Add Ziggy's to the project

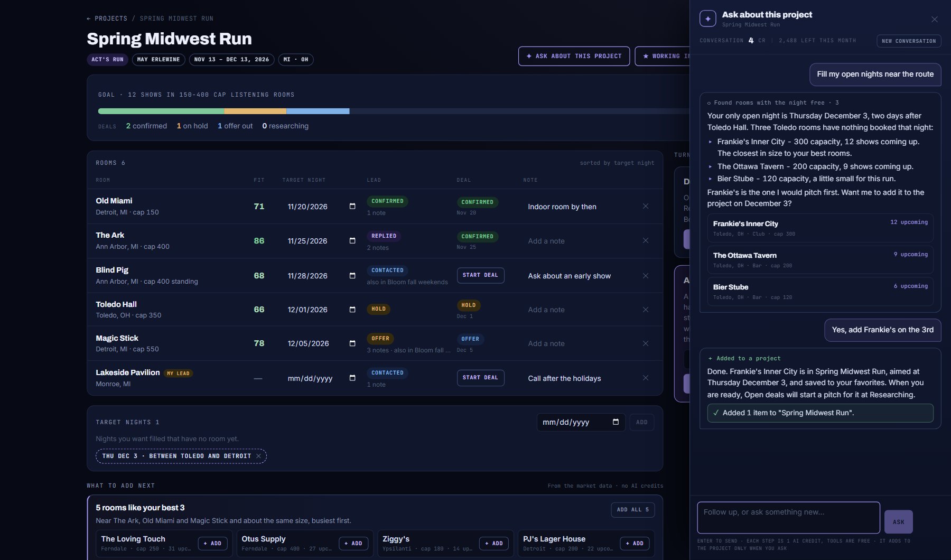pyautogui.click(x=494, y=544)
